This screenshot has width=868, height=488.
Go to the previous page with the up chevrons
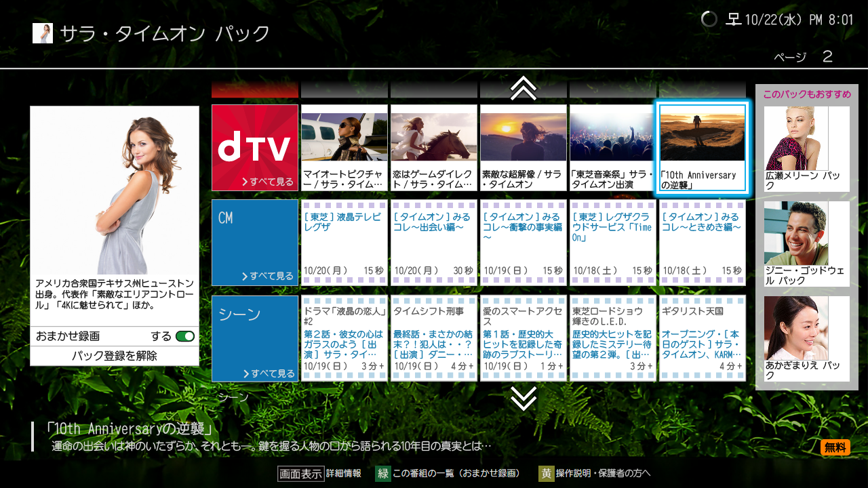524,88
